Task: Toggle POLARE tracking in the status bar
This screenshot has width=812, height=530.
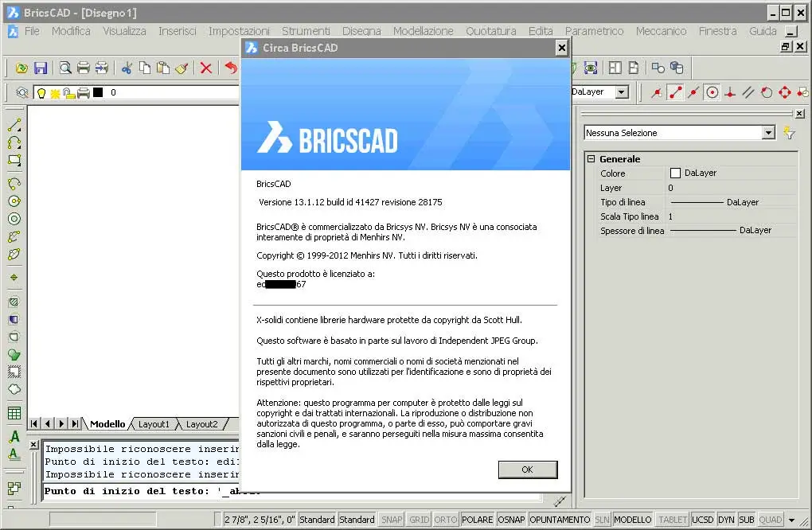Action: coord(478,519)
